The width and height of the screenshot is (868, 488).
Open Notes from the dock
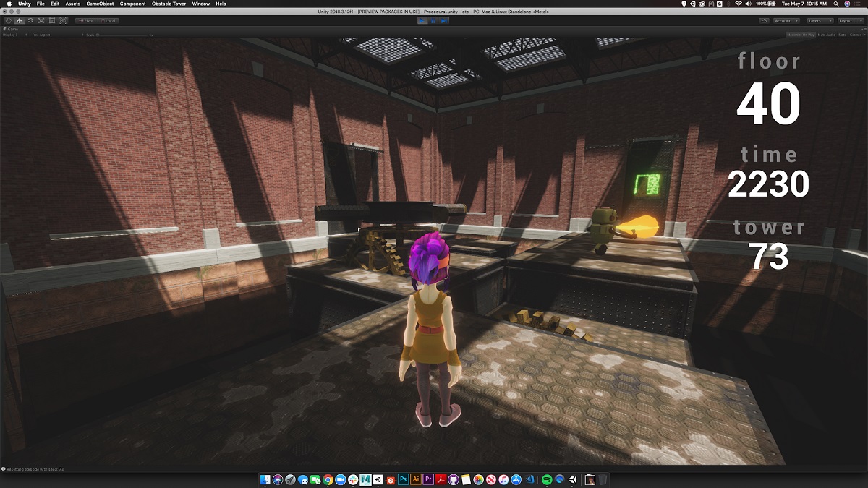tap(466, 479)
